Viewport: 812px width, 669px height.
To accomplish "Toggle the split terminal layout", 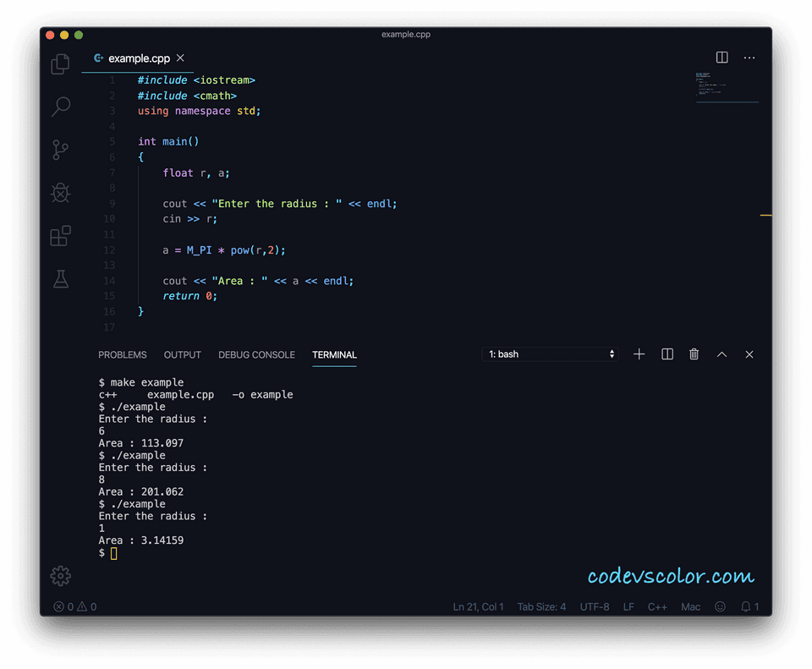I will (667, 354).
